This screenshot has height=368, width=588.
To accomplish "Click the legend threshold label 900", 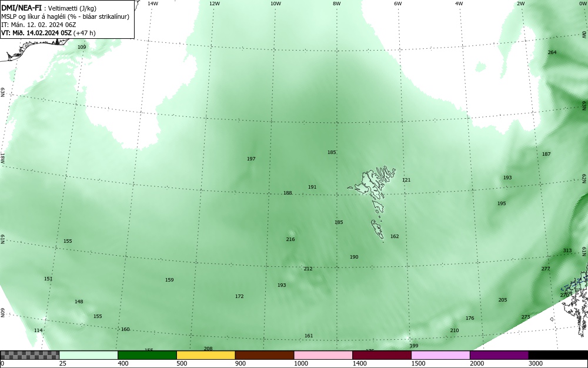I will point(240,363).
